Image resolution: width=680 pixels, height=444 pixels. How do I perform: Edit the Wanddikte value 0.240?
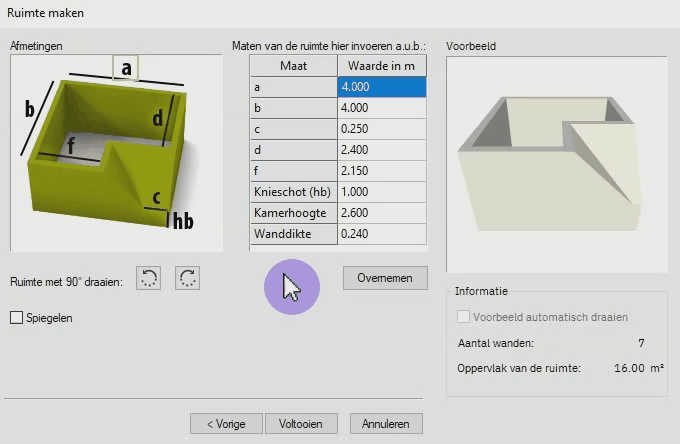click(382, 234)
